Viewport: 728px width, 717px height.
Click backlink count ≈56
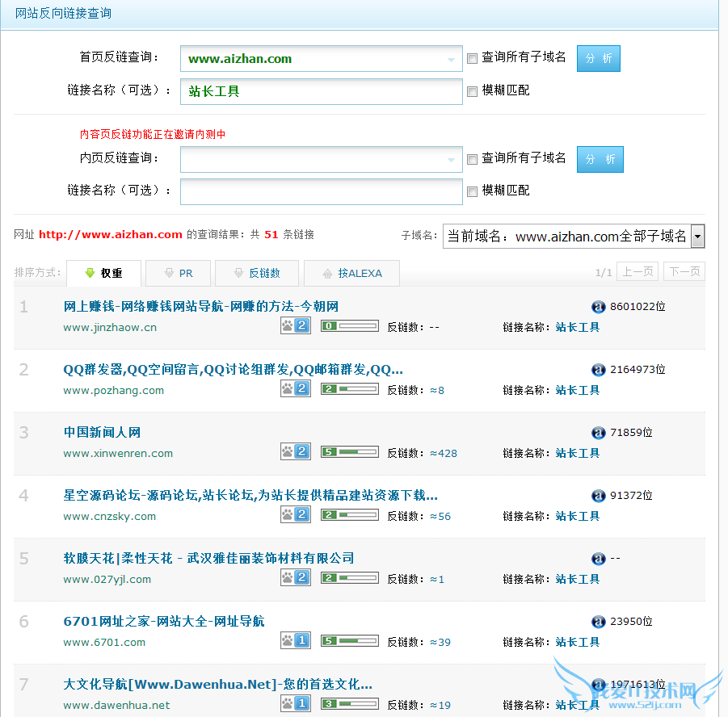coord(440,517)
